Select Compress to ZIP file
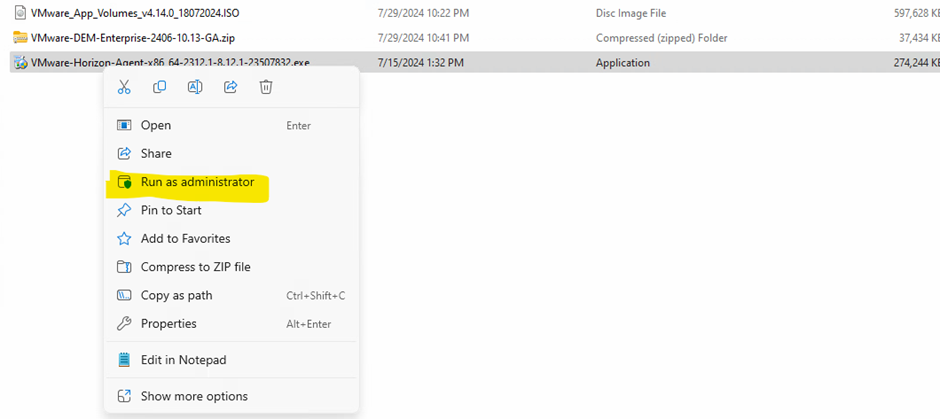 point(195,267)
